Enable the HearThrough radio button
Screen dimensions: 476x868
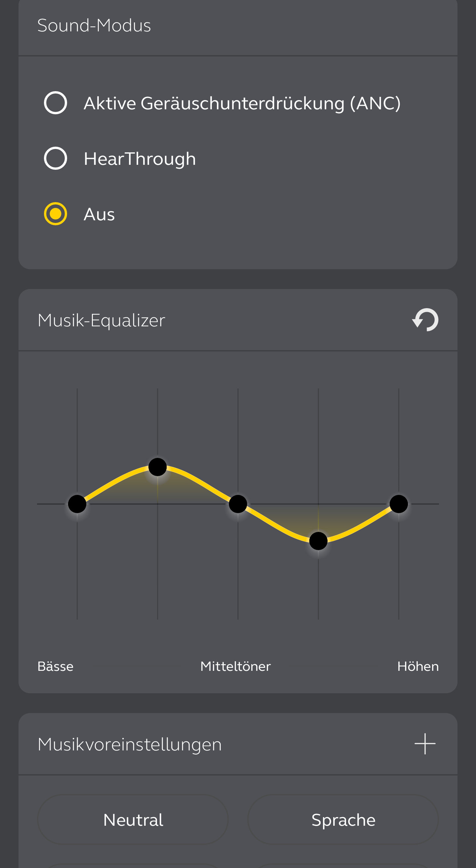coord(56,158)
